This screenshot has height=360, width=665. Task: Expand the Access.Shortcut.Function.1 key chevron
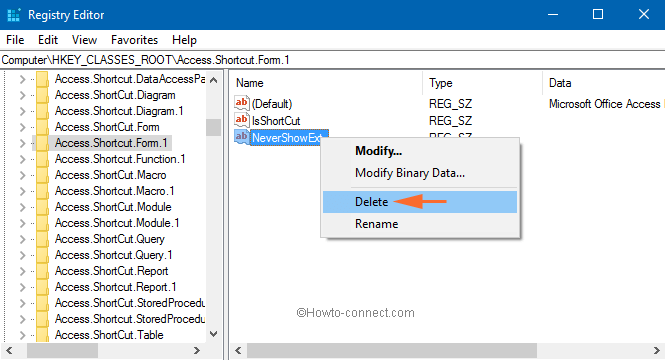(x=23, y=159)
